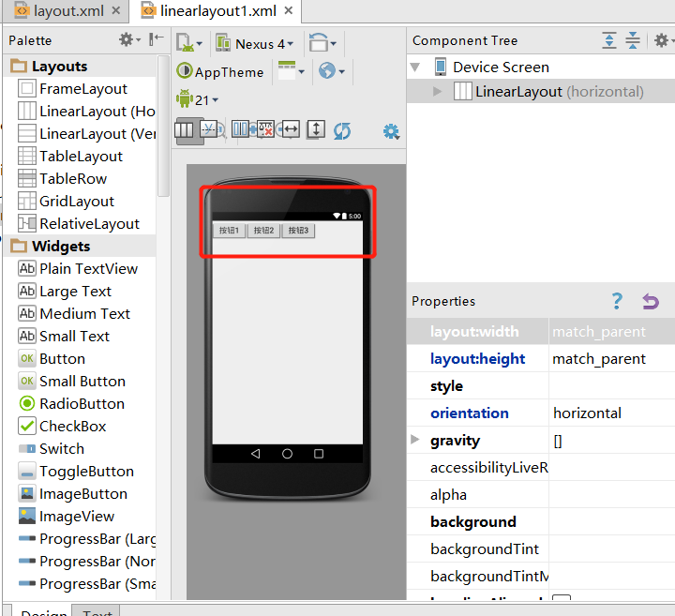Select Medium Text widget

[74, 313]
